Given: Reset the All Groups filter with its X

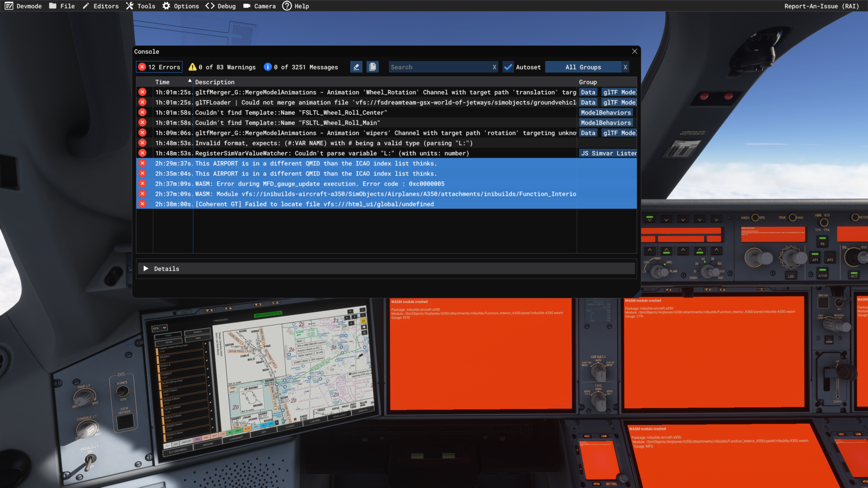Looking at the screenshot, I should coord(625,67).
